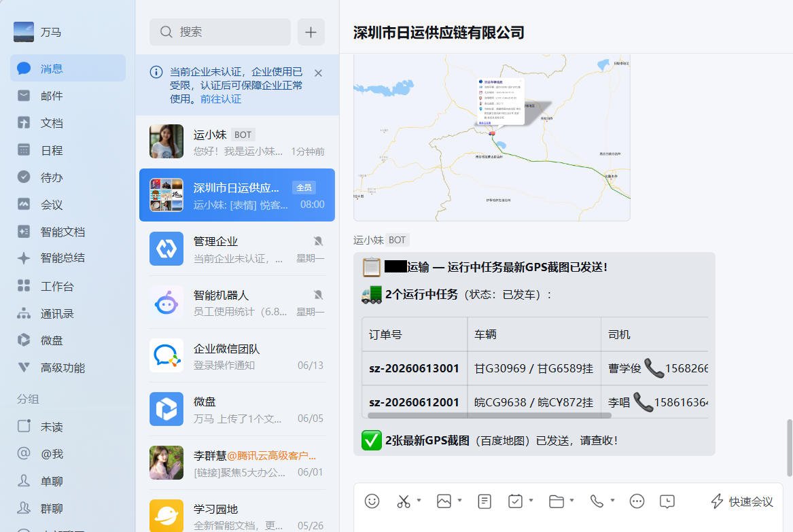Click driver name 曹学俊
The height and width of the screenshot is (532, 793).
624,368
